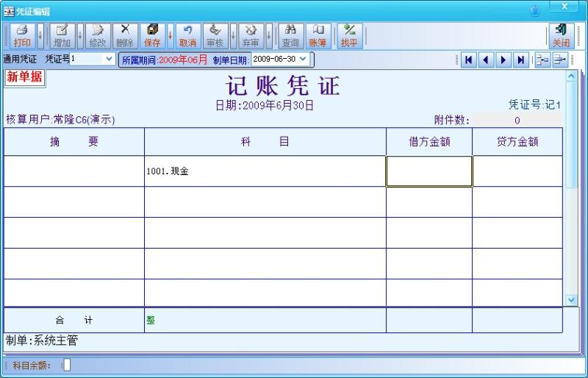
Task: Click the 弃审 (Unaudit) toolbar icon
Action: pyautogui.click(x=251, y=35)
